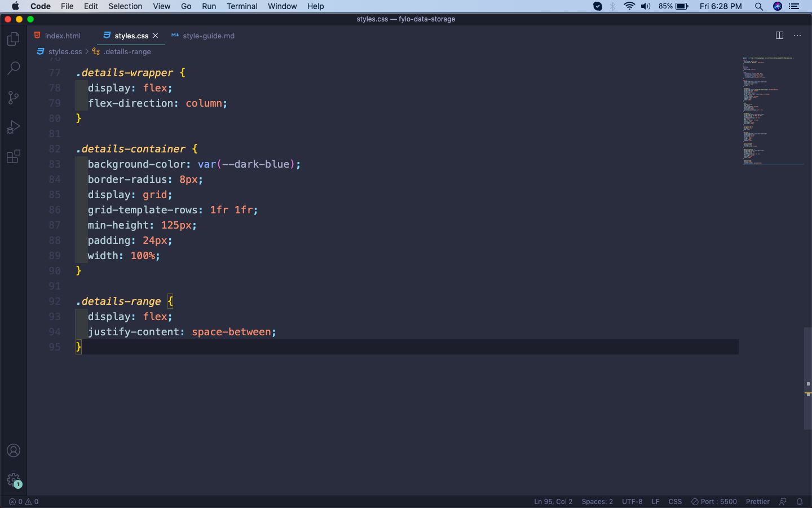The width and height of the screenshot is (812, 508).
Task: Click var(--dark-blue) value
Action: pos(246,164)
